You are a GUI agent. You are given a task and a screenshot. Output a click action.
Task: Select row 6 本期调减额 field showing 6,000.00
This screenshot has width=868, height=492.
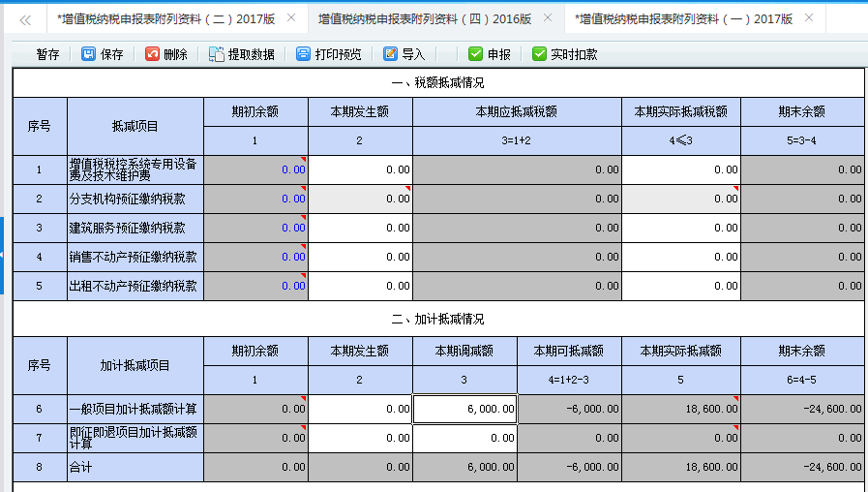pyautogui.click(x=464, y=410)
